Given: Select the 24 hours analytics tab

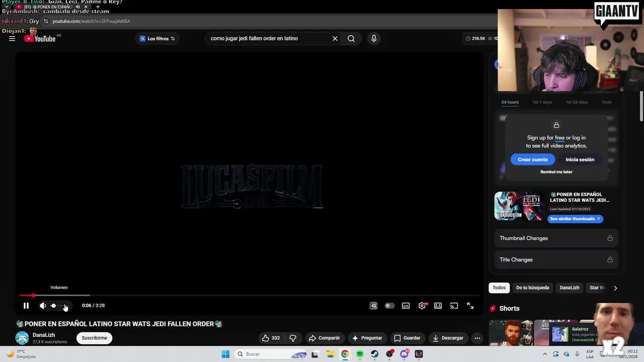Looking at the screenshot, I should 510,102.
